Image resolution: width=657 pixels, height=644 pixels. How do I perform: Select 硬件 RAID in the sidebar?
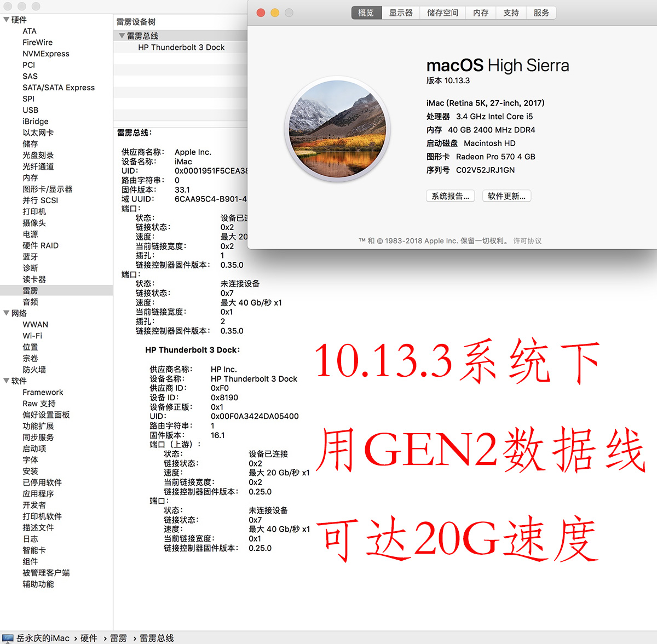[x=41, y=245]
